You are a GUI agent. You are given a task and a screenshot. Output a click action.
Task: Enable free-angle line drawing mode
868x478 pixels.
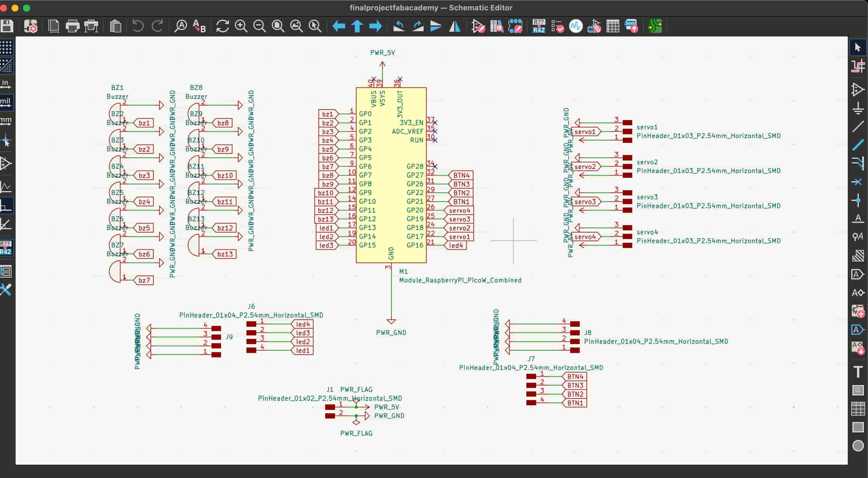click(x=6, y=186)
